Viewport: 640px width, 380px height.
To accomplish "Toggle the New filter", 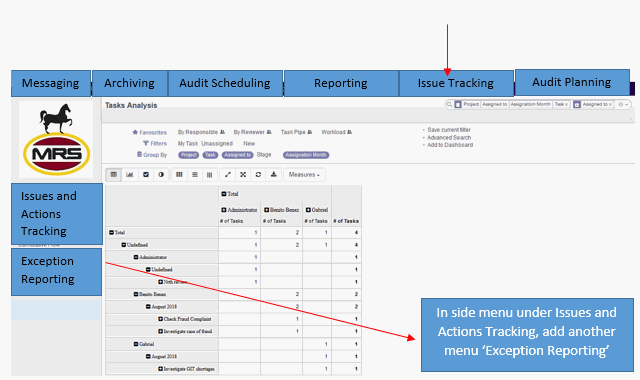I will [249, 144].
